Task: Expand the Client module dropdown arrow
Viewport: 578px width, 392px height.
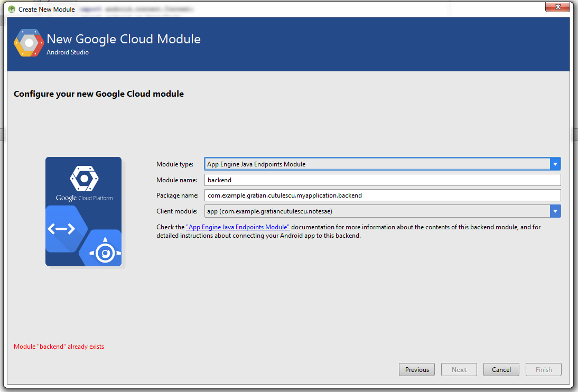Action: [x=555, y=211]
